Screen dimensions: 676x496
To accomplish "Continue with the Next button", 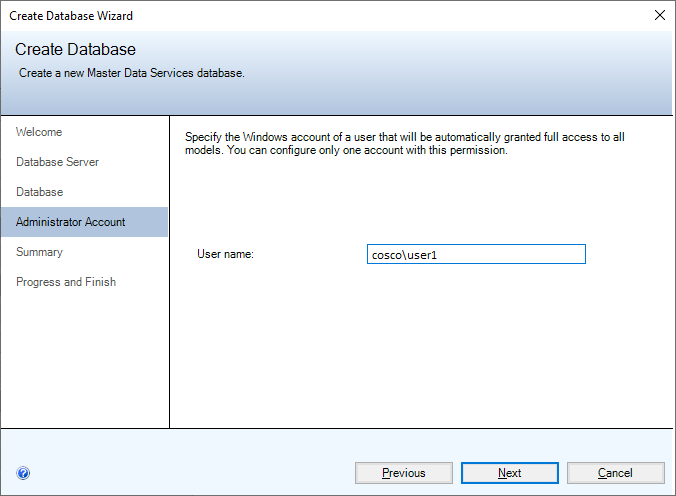I will coord(509,473).
